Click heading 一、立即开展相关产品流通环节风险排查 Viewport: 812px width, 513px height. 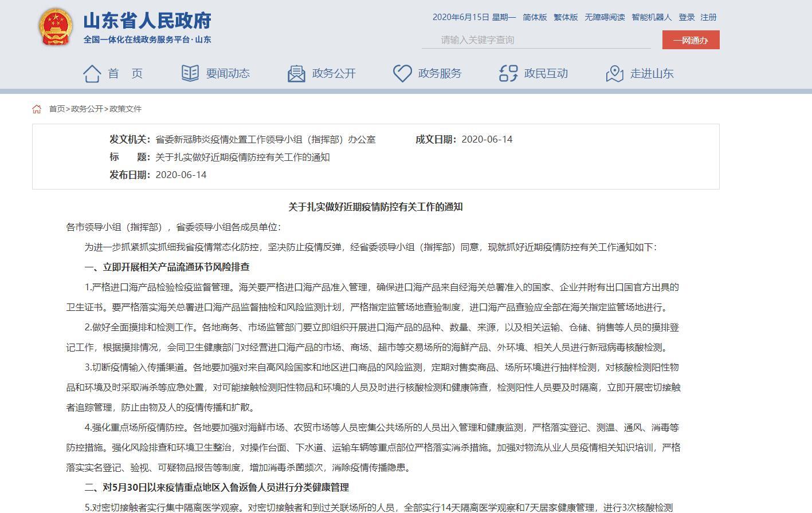point(167,267)
